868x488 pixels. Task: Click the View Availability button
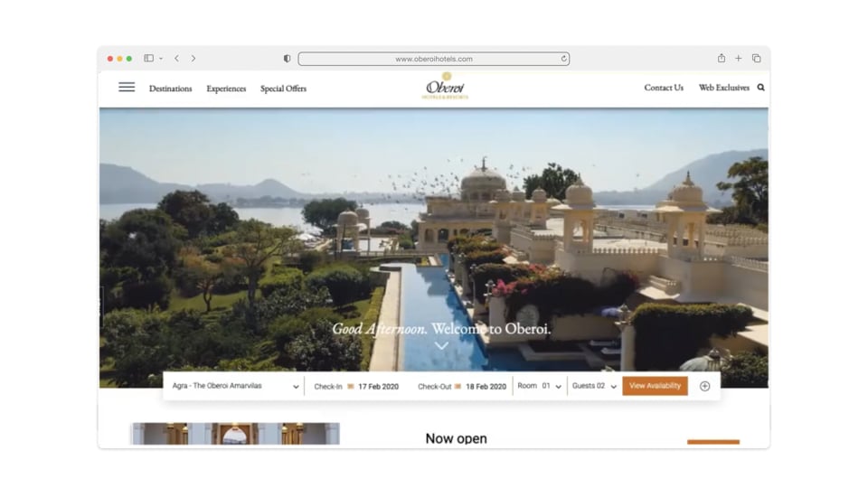point(655,386)
